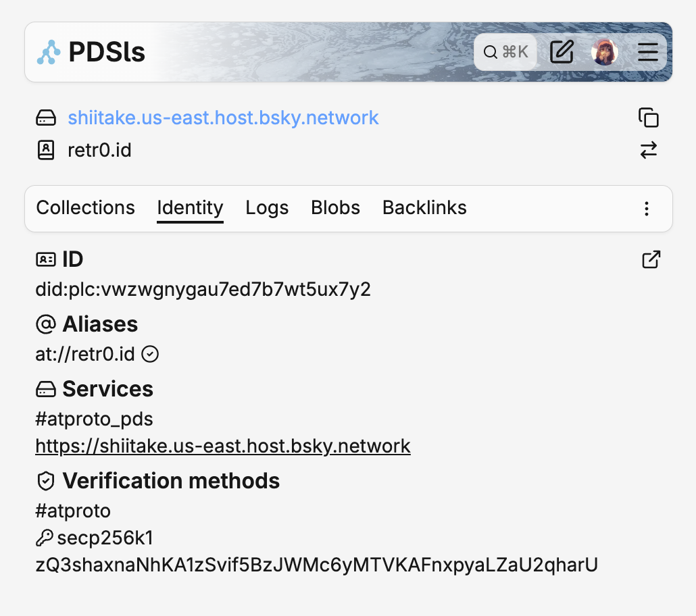Copy the PDS hostname with copy icon
Viewport: 696px width, 616px height.
click(x=649, y=118)
